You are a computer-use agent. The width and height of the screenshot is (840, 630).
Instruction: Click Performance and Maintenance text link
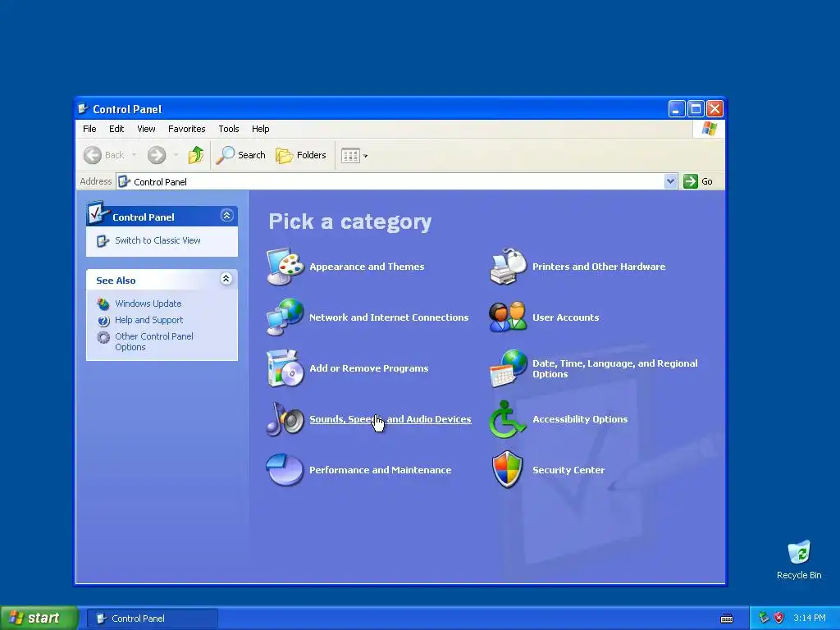click(x=380, y=470)
